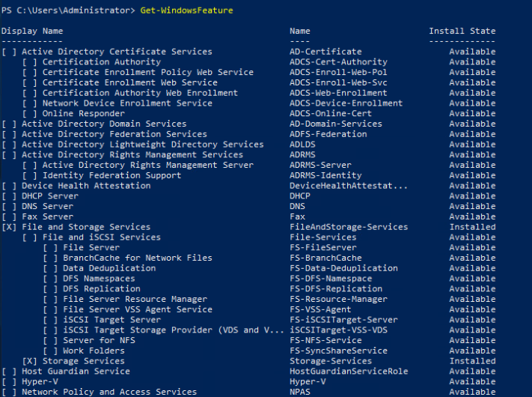This screenshot has height=397, width=532.
Task: Click the Get-WindowsFeature command text
Action: pyautogui.click(x=186, y=10)
